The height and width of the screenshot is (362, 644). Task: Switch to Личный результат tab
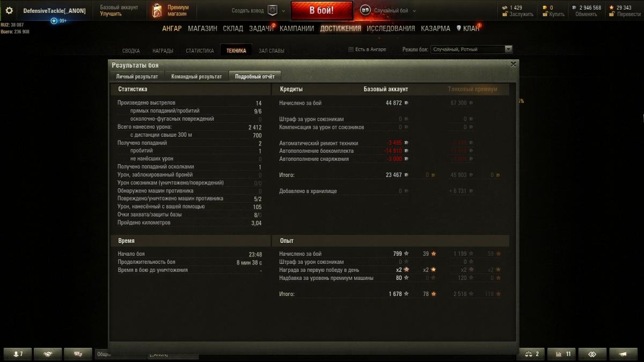pyautogui.click(x=137, y=77)
